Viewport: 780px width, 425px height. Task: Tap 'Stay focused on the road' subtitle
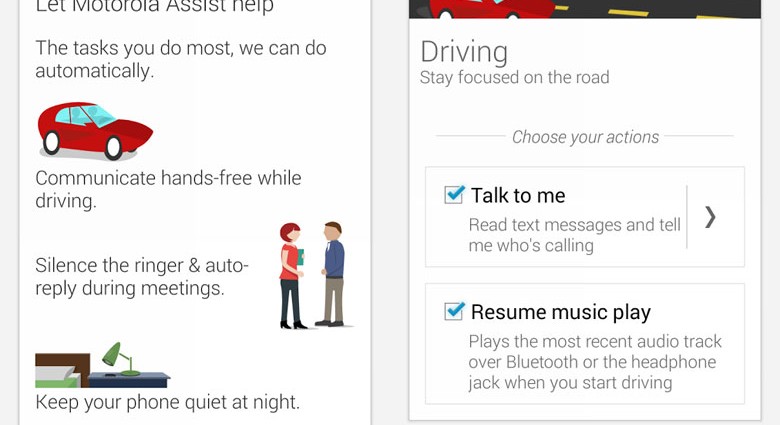pos(514,78)
